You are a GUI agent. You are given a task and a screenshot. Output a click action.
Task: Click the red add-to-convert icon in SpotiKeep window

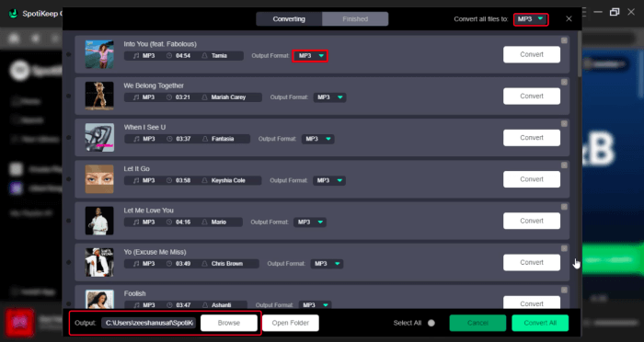coord(19,323)
